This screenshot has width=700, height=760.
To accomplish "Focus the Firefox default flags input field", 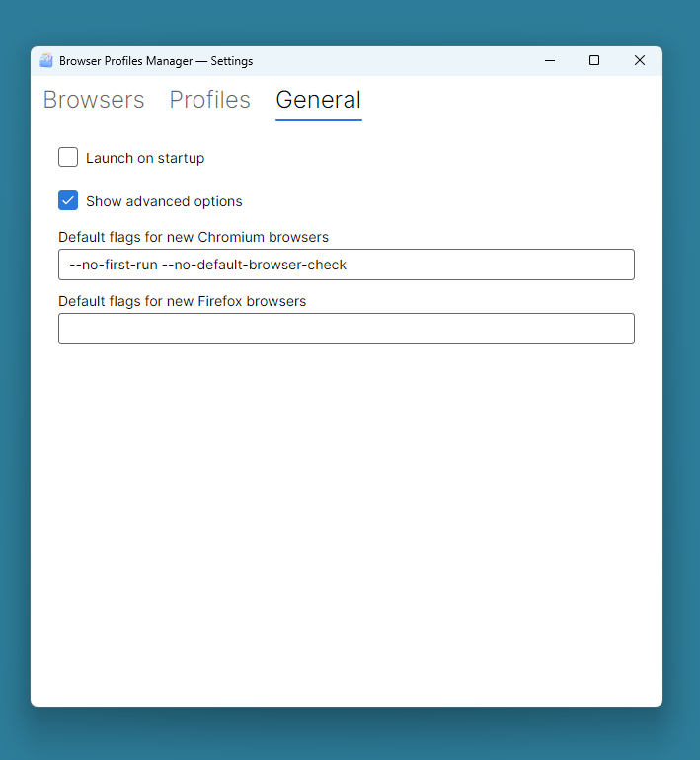I will coord(347,329).
